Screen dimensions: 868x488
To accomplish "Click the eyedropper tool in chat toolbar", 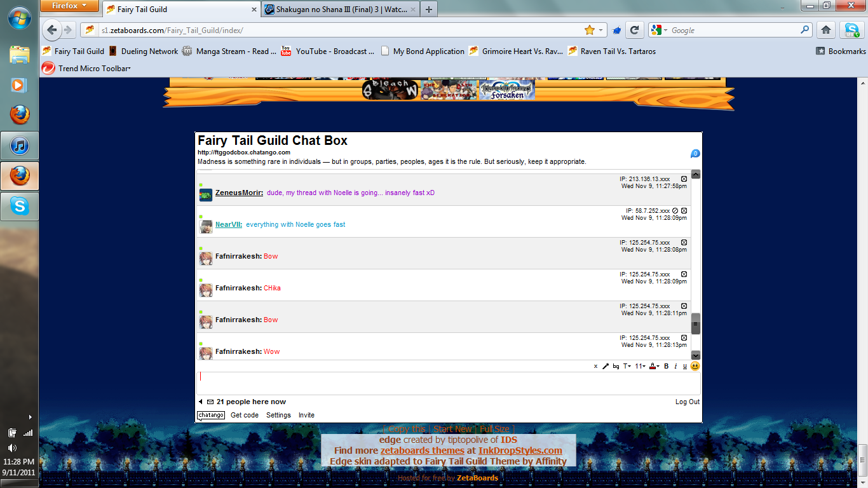I will (x=606, y=366).
